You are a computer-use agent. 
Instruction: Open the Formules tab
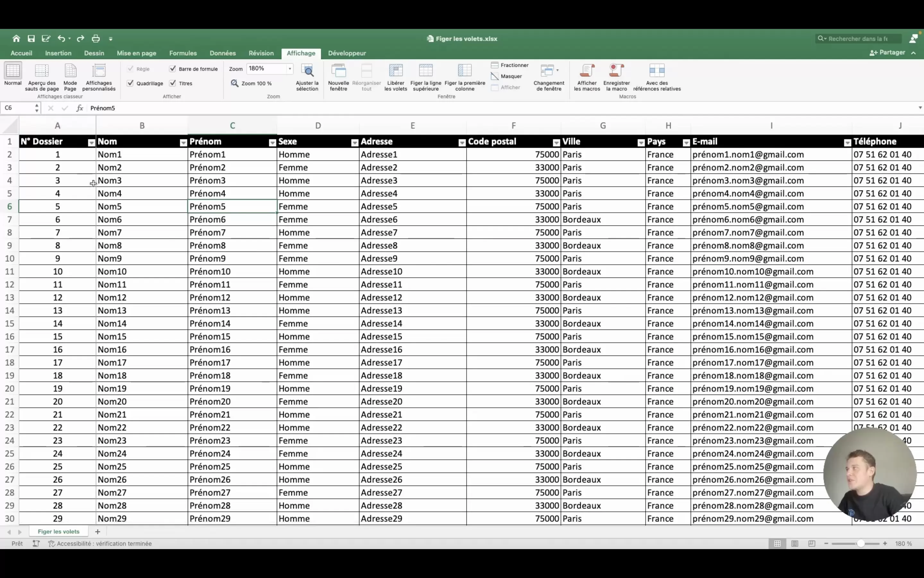(x=183, y=53)
